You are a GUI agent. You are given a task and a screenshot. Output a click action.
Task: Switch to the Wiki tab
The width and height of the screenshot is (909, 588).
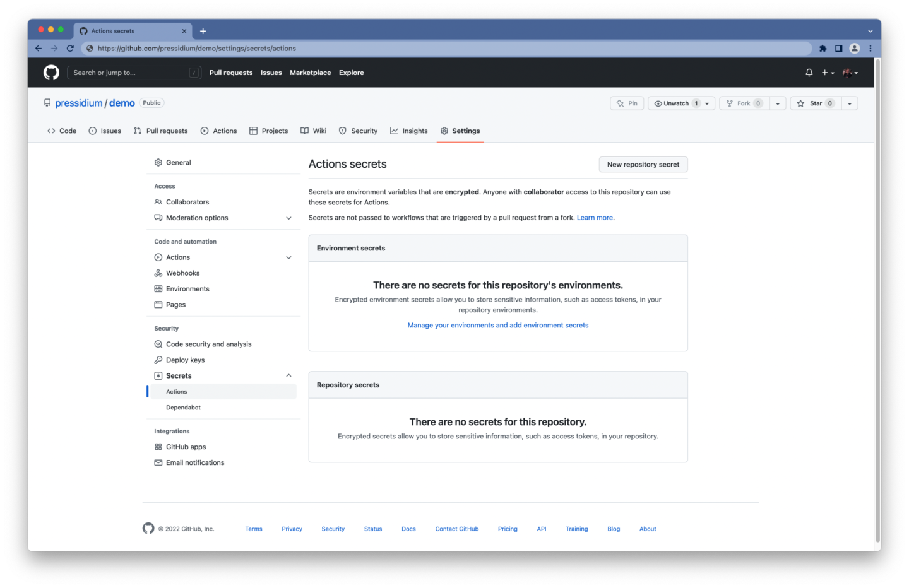[x=314, y=131]
